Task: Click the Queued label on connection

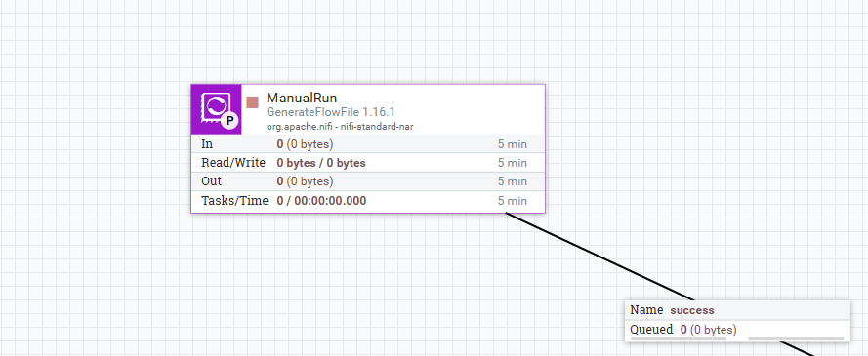Action: click(651, 330)
